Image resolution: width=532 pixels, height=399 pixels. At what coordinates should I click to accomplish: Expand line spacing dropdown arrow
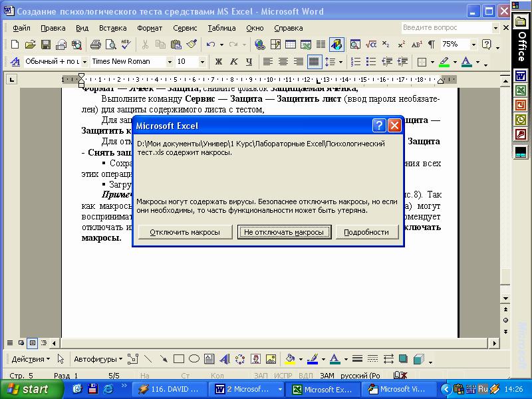340,62
